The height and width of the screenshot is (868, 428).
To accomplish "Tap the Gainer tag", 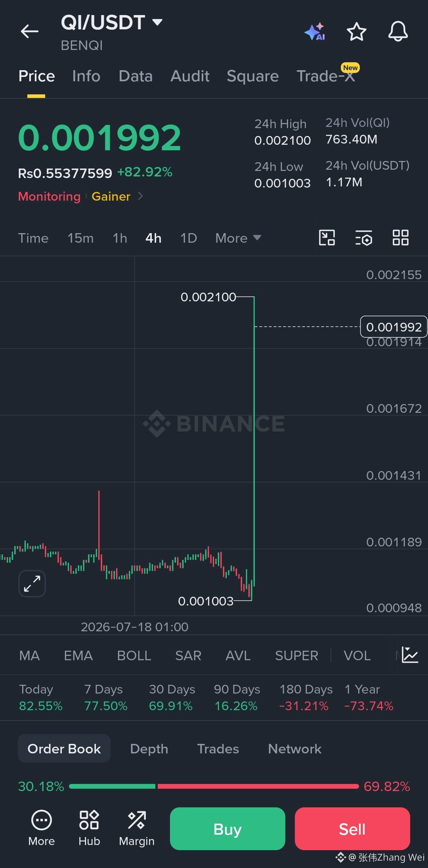I will point(111,196).
